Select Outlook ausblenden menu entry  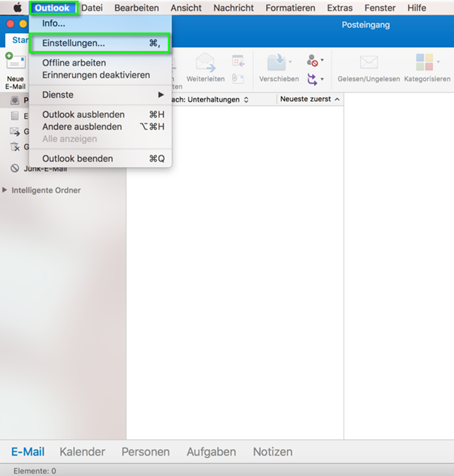(x=101, y=114)
